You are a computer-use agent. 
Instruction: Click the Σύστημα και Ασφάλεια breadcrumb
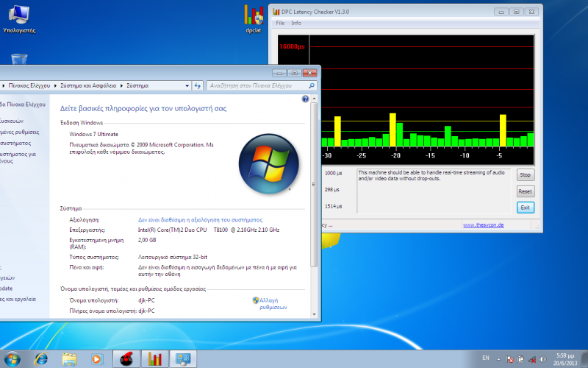pyautogui.click(x=88, y=85)
